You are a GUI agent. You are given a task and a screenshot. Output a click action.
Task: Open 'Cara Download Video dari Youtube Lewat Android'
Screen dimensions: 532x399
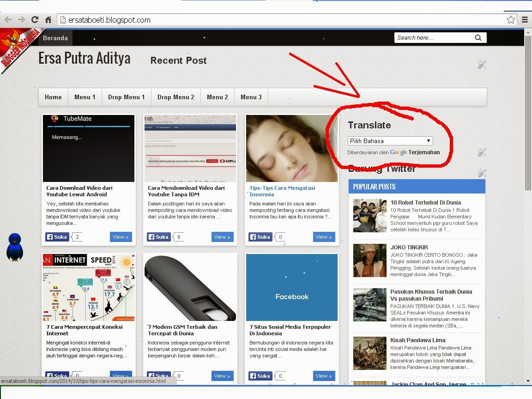click(x=79, y=191)
